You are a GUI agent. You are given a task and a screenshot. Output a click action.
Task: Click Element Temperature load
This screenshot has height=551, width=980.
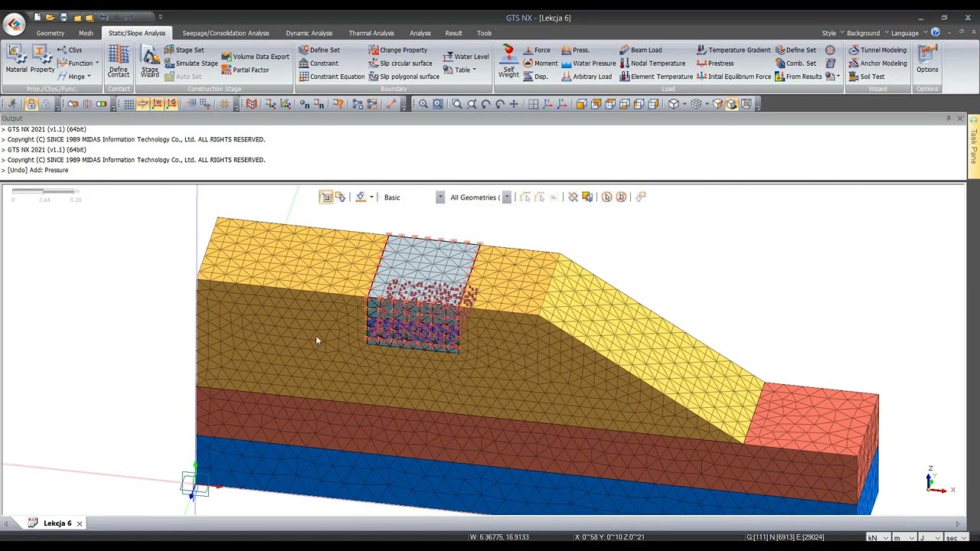[x=656, y=77]
